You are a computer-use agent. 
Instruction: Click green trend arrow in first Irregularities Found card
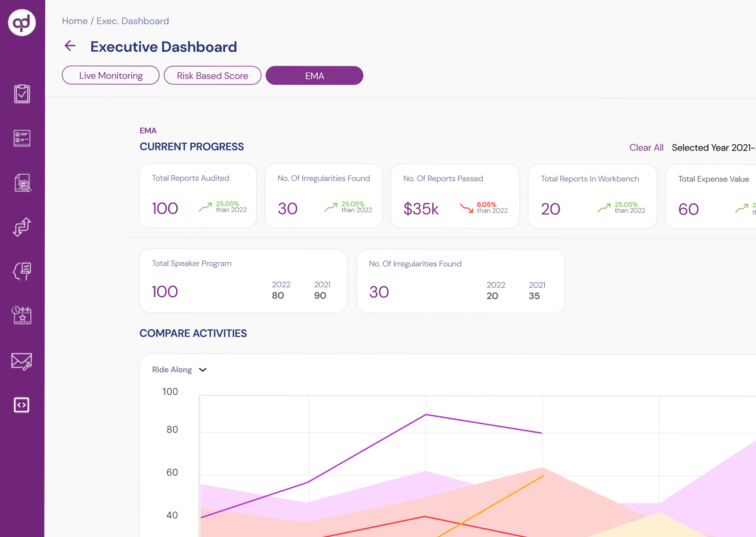click(331, 207)
